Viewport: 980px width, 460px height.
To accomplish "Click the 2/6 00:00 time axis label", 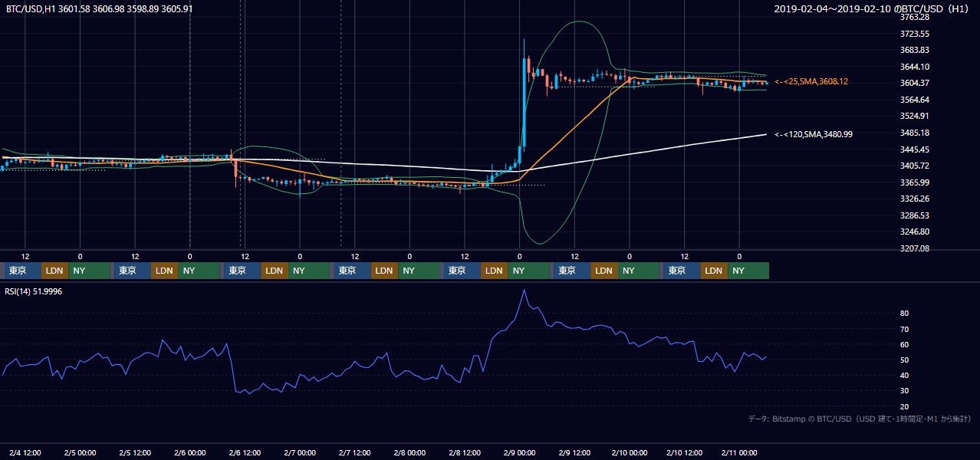I will pos(189,452).
